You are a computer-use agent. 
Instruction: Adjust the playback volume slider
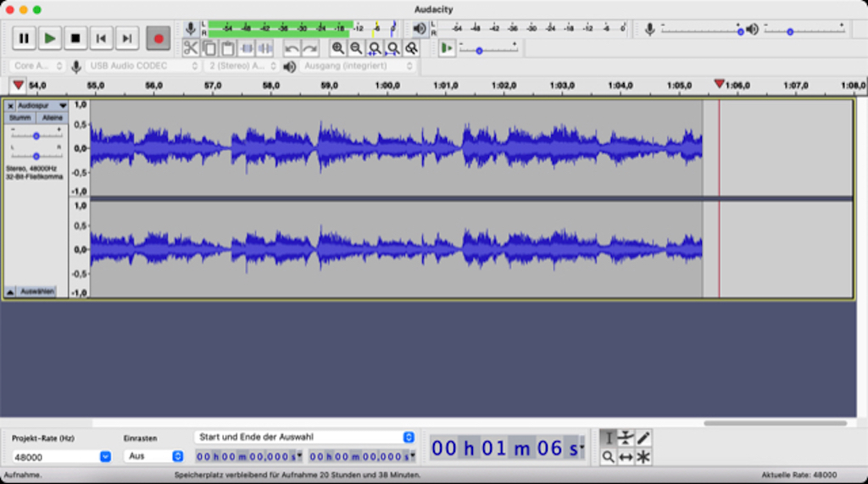[x=805, y=31]
